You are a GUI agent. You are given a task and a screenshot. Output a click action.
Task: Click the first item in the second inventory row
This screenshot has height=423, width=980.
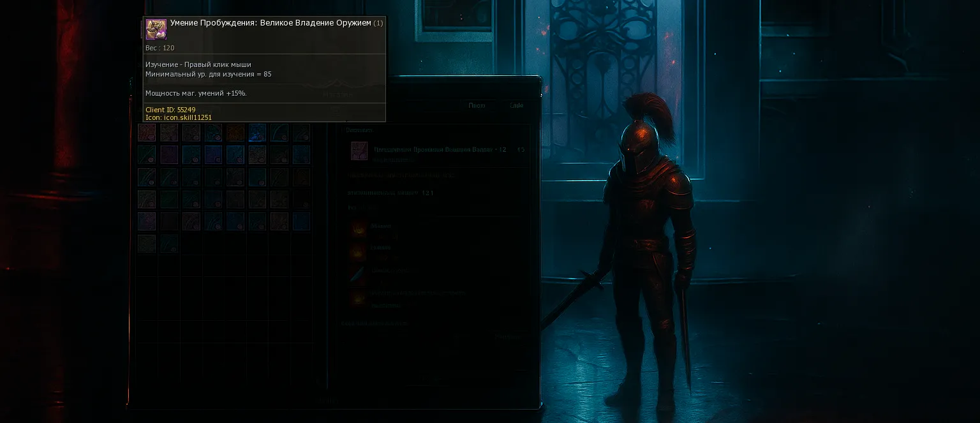coord(147,154)
